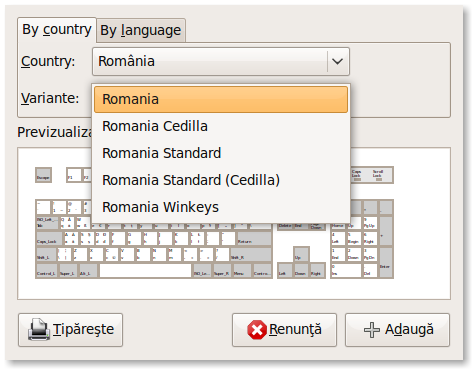Click the Country label text
Viewport: 472px width, 369px height.
pyautogui.click(x=48, y=61)
